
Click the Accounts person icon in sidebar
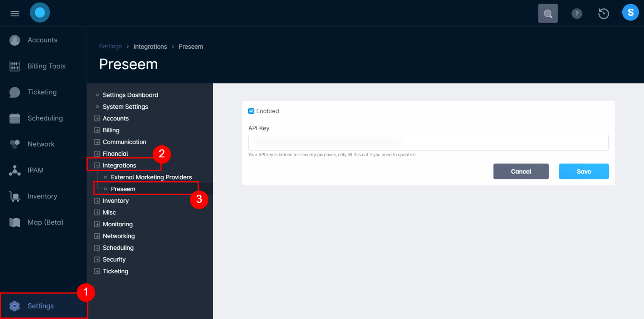coord(15,40)
